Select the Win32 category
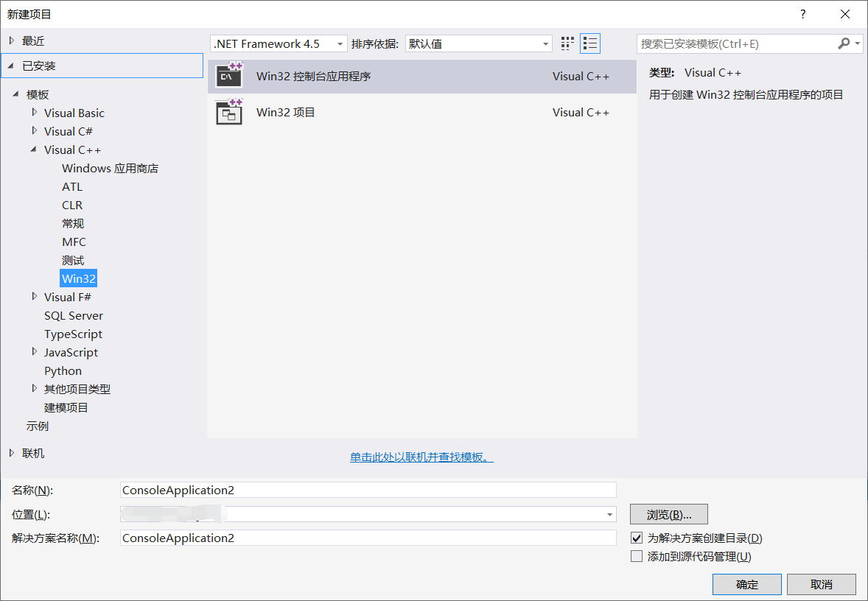Screen dimensions: 868x601 [x=79, y=278]
